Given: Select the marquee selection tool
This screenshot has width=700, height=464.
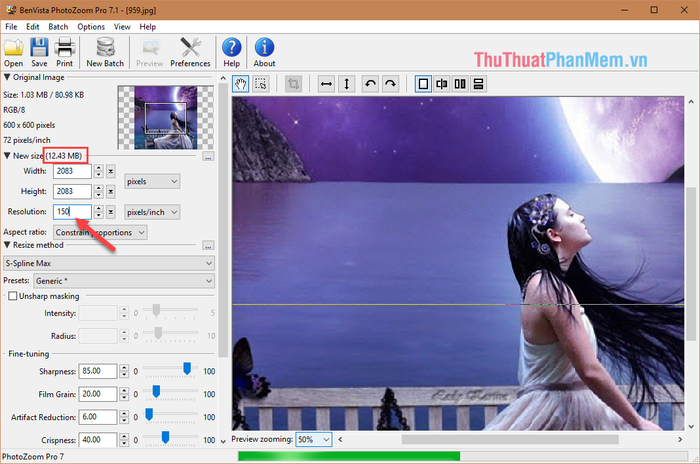Looking at the screenshot, I should coord(260,84).
